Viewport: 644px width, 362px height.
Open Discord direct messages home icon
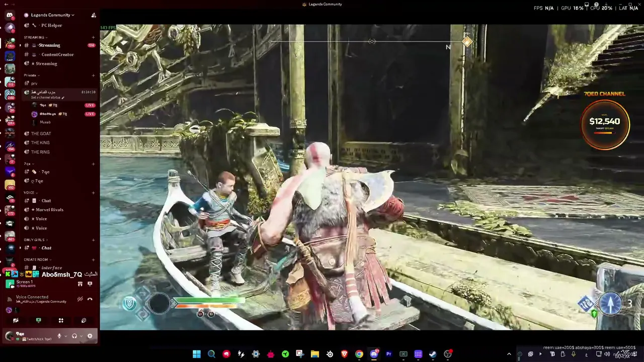(10, 15)
